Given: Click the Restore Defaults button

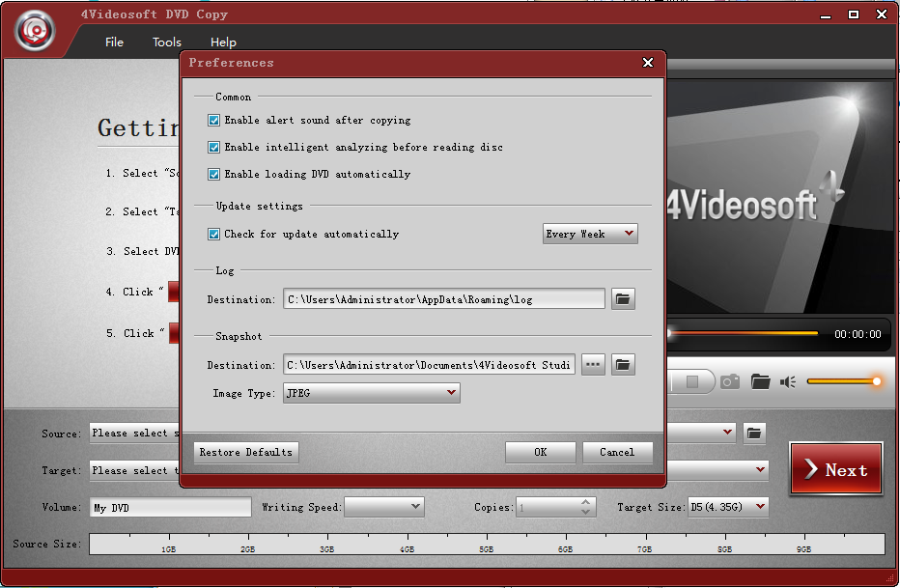Looking at the screenshot, I should point(246,452).
